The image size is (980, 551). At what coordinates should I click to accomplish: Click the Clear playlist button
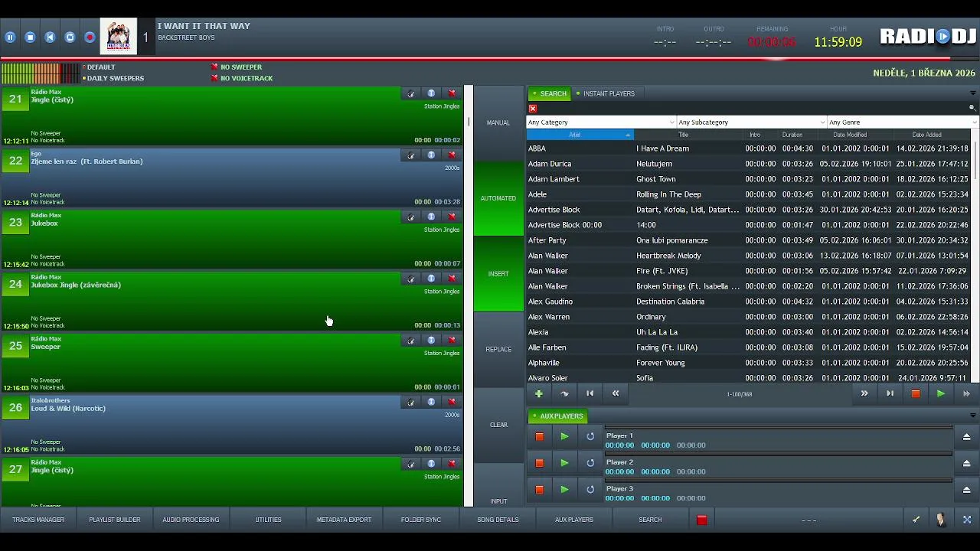tap(498, 425)
